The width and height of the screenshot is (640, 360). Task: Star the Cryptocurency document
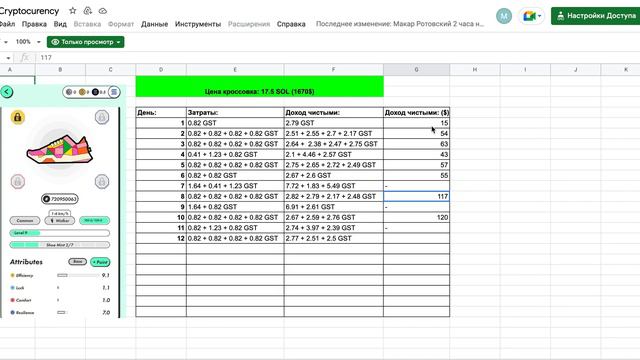(73, 11)
